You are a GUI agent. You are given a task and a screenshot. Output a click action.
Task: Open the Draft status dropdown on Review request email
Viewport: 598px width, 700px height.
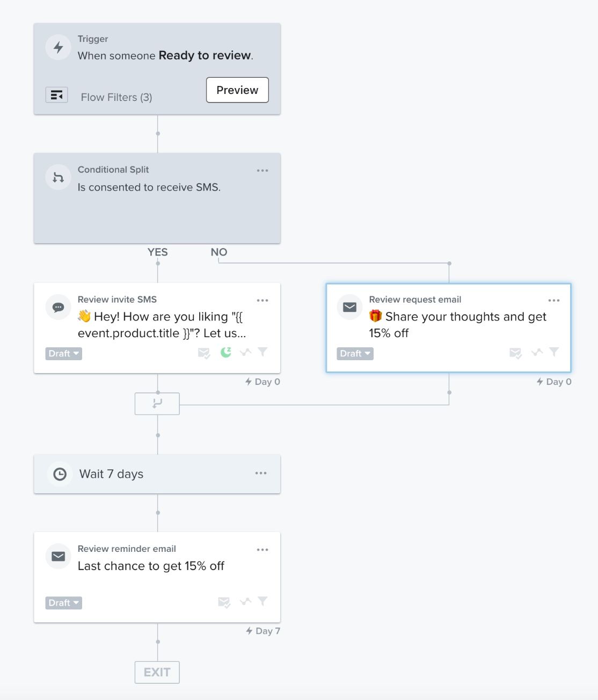[x=354, y=353]
